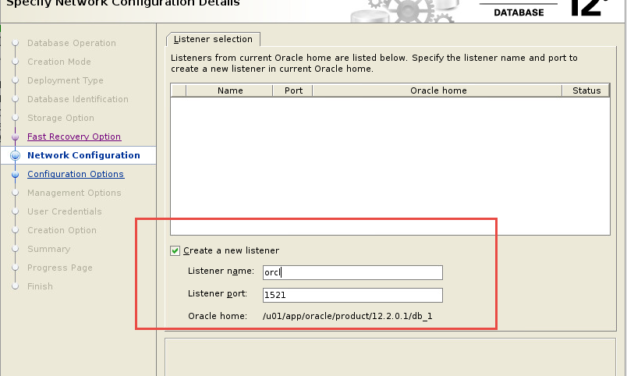The image size is (627, 376).
Task: Click the Fast Recovery Option step bullet icon
Action: coord(15,137)
